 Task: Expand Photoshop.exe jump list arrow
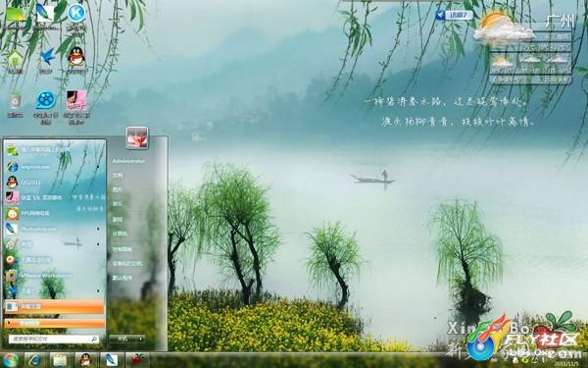(98, 229)
